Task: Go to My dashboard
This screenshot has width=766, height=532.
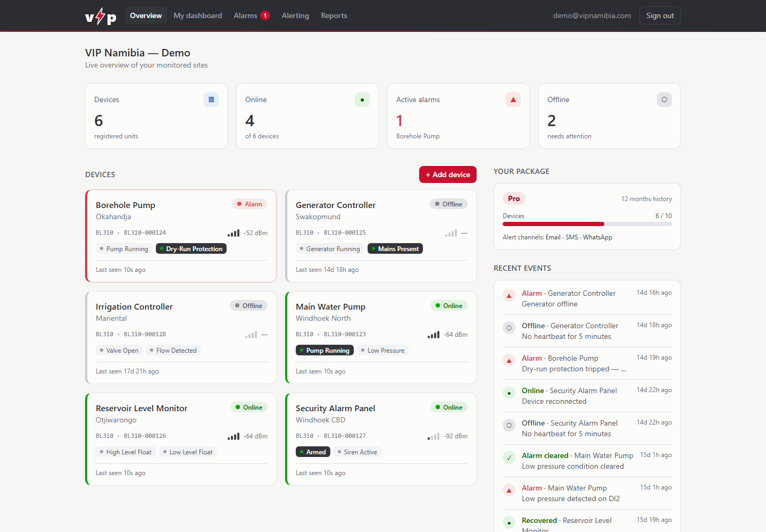Action: [198, 15]
